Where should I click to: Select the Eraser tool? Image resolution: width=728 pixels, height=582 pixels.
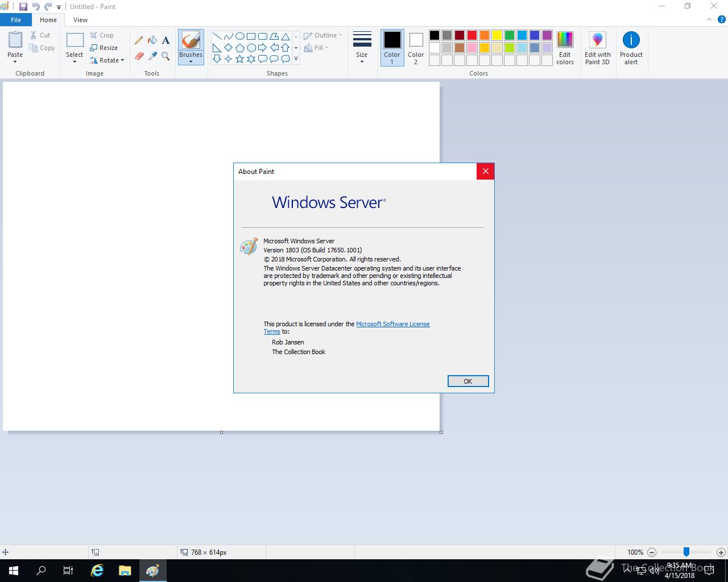point(139,56)
